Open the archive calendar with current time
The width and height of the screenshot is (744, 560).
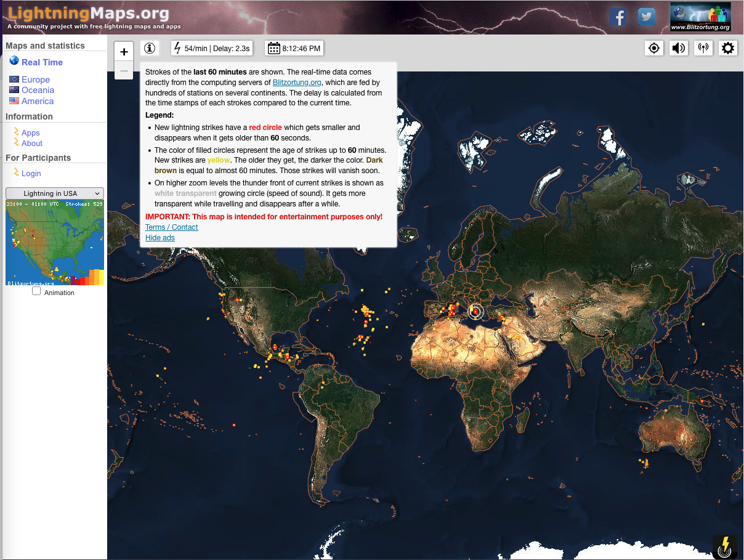tap(294, 47)
